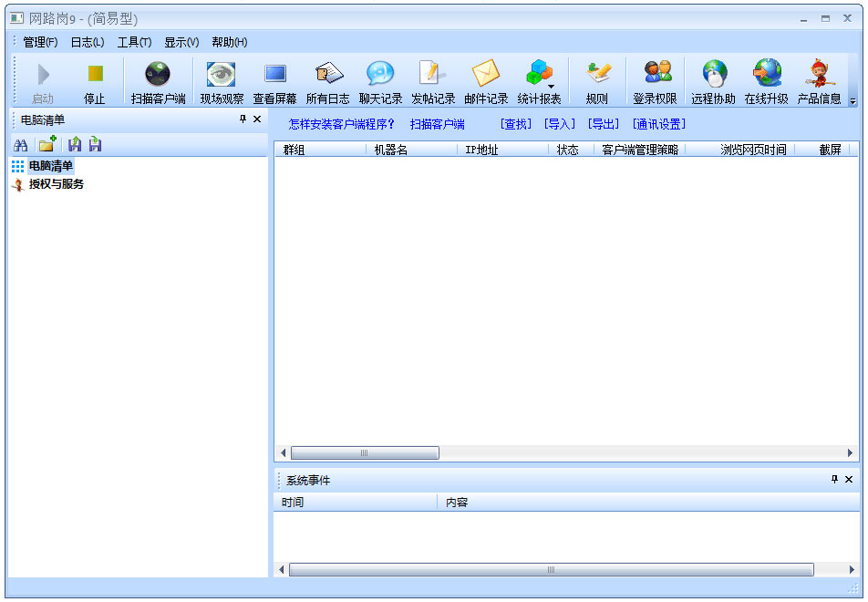The image size is (868, 602).
Task: Close the 电脑清单 panel
Action: pos(257,119)
